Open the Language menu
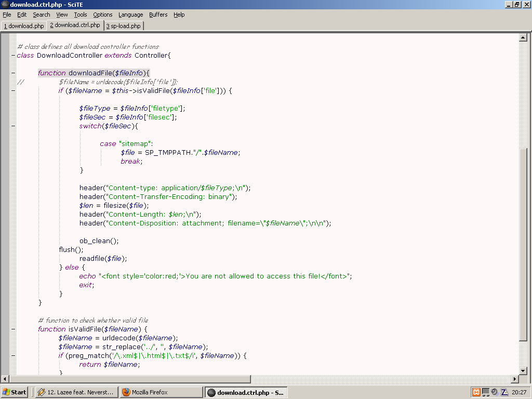The height and width of the screenshot is (399, 532). tap(130, 15)
